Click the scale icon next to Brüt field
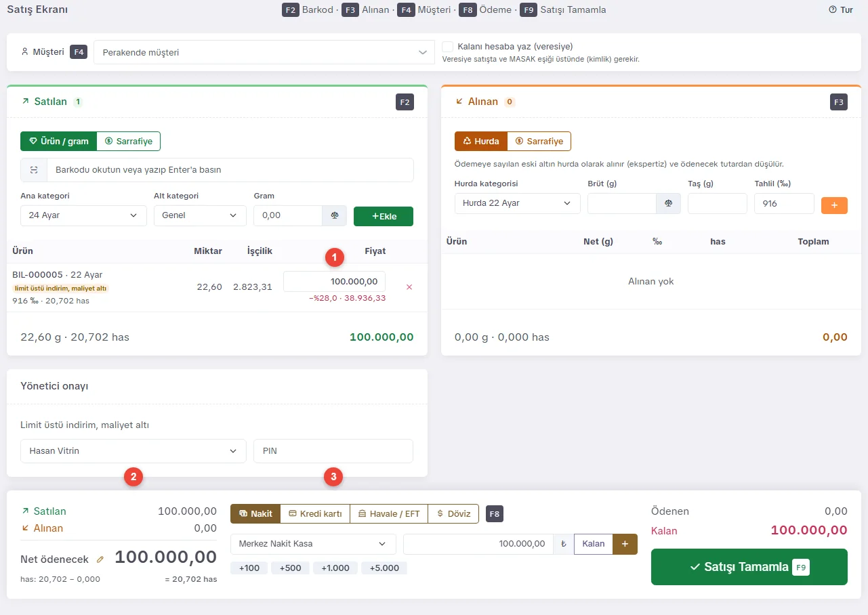Screen dimensions: 868x615 point(668,203)
